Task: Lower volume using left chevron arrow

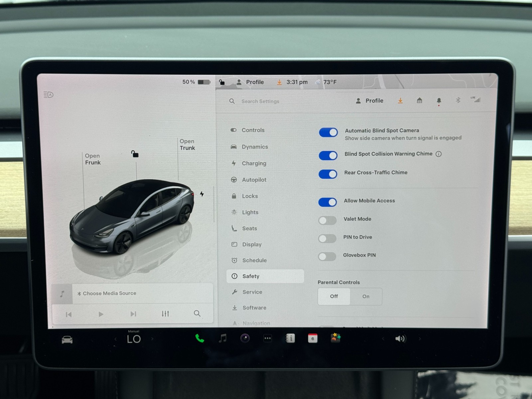Action: pos(383,339)
